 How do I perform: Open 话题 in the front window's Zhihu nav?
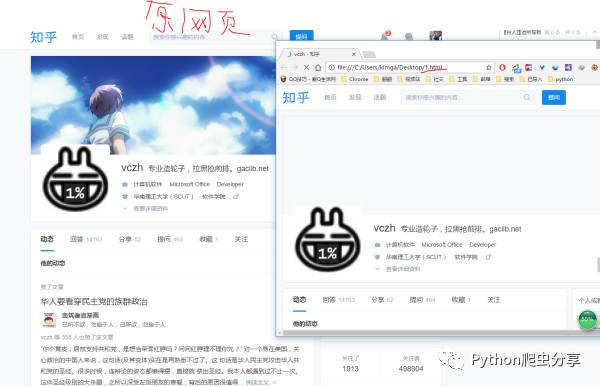click(380, 98)
